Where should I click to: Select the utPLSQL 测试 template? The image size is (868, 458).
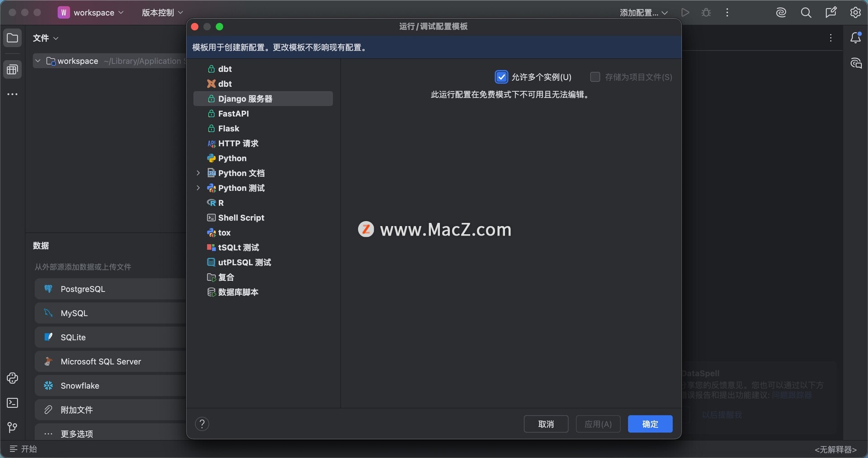pyautogui.click(x=263, y=263)
